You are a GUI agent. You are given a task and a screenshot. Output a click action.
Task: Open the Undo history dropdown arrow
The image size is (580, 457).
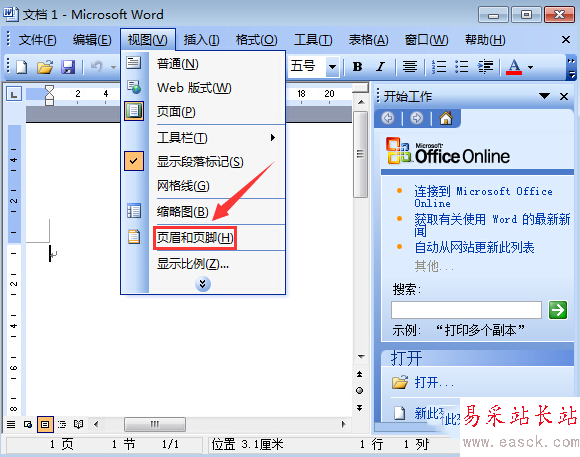113,67
